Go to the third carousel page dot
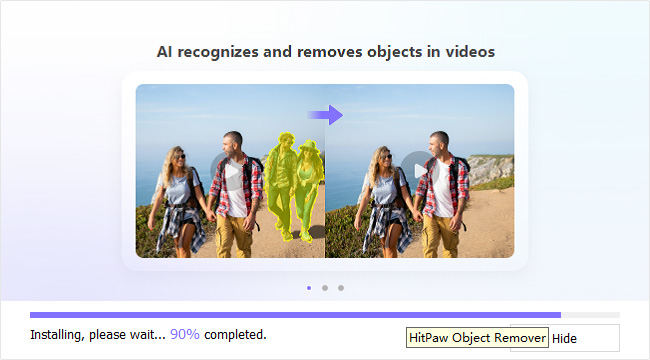The width and height of the screenshot is (650, 360). click(x=341, y=288)
